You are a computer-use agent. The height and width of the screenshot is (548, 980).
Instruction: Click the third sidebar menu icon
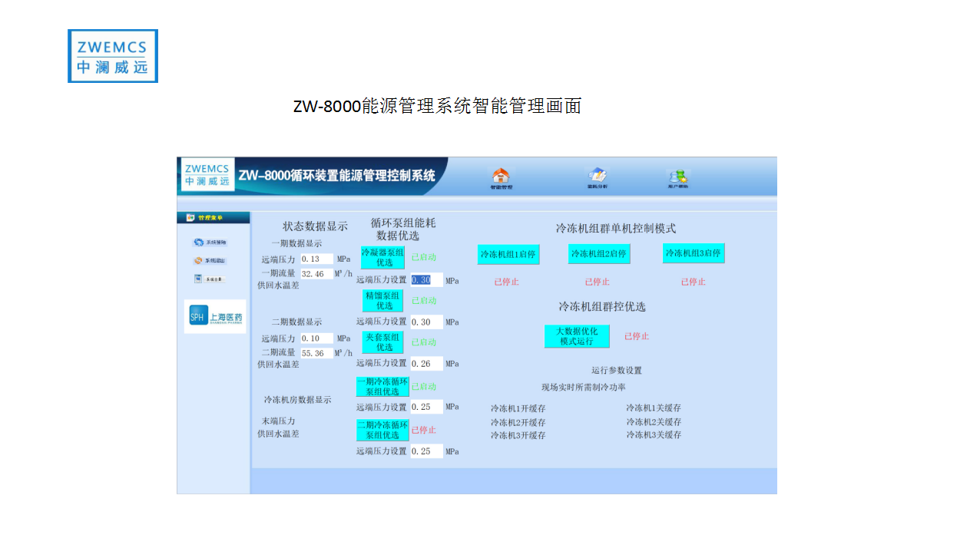(198, 279)
